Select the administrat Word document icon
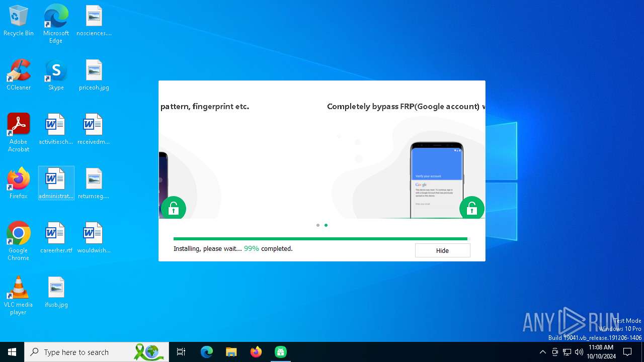 pyautogui.click(x=56, y=184)
